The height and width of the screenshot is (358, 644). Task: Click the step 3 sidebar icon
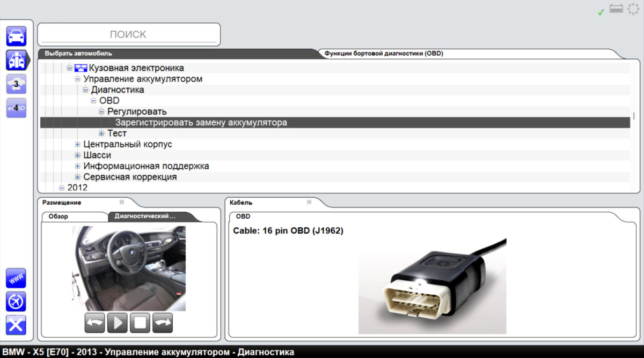(x=16, y=84)
